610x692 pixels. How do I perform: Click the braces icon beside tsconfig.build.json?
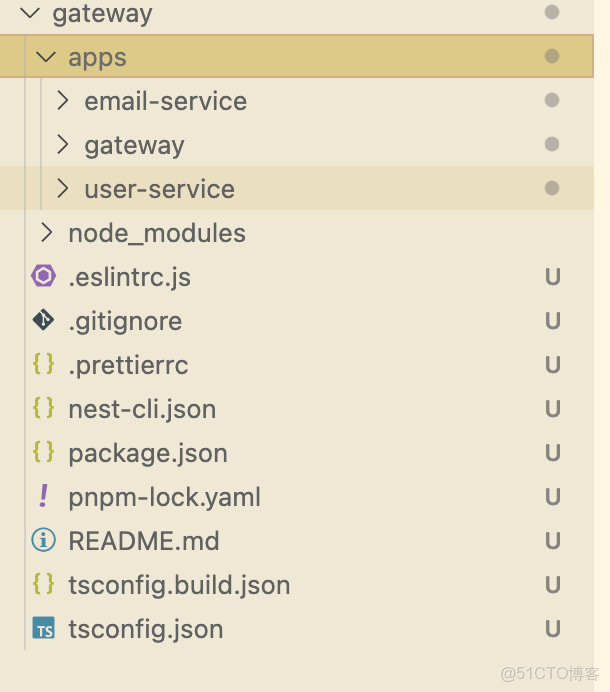(43, 585)
